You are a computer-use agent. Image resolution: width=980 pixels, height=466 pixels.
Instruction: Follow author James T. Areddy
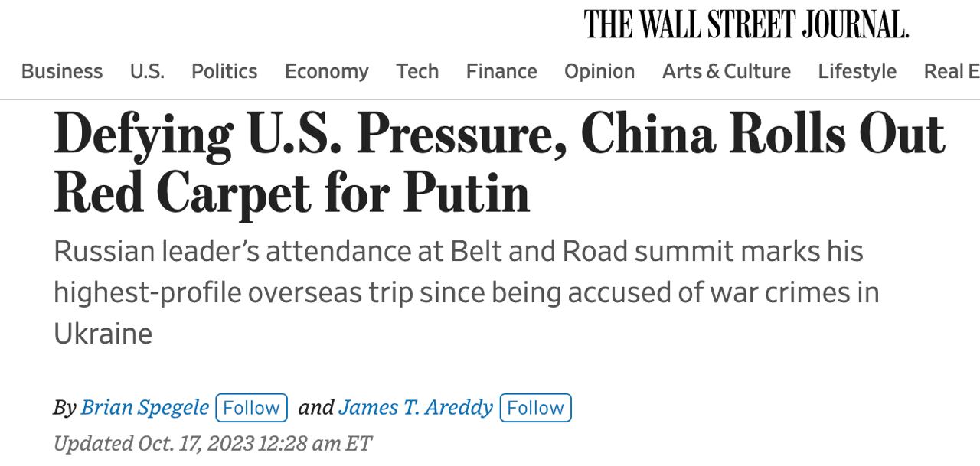[535, 408]
